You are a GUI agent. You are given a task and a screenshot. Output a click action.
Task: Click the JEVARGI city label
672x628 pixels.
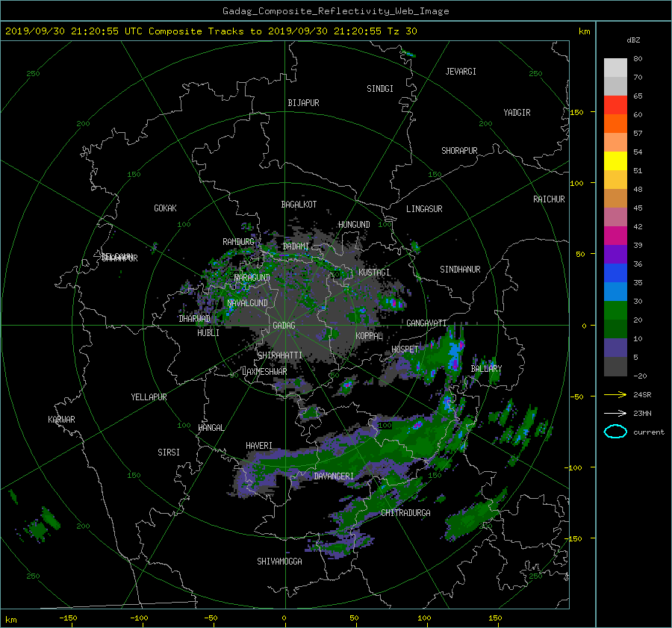coord(461,72)
